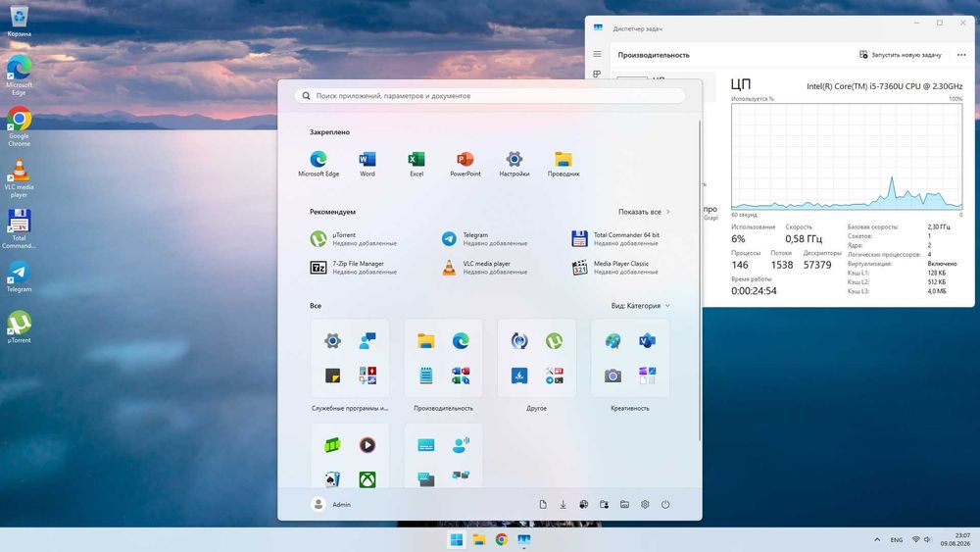This screenshot has height=552, width=980.
Task: Open VLC media player desktop shortcut
Action: pyautogui.click(x=19, y=177)
